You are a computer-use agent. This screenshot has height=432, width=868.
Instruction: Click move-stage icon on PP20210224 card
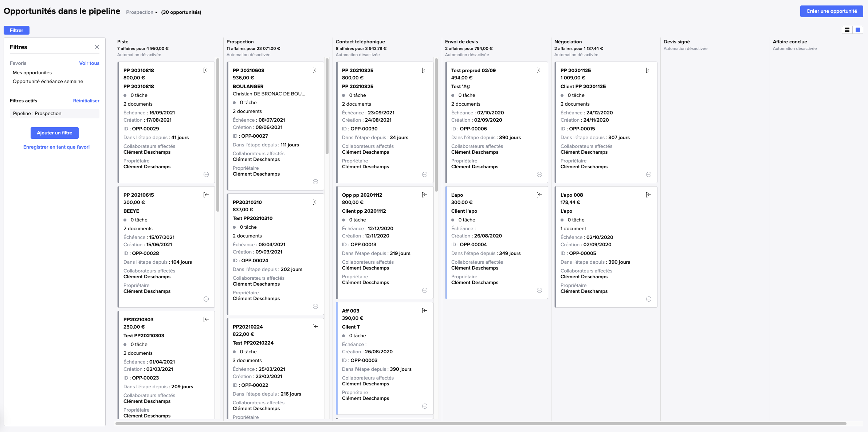click(315, 327)
